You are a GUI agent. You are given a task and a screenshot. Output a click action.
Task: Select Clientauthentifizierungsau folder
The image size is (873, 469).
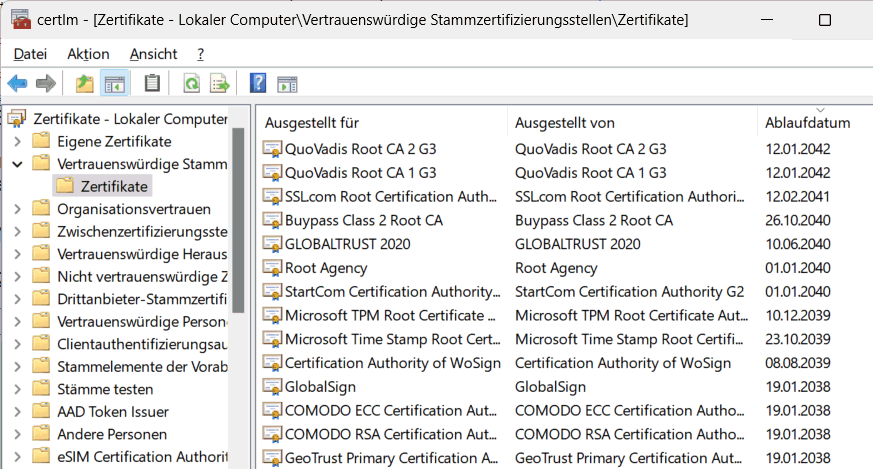tap(143, 344)
